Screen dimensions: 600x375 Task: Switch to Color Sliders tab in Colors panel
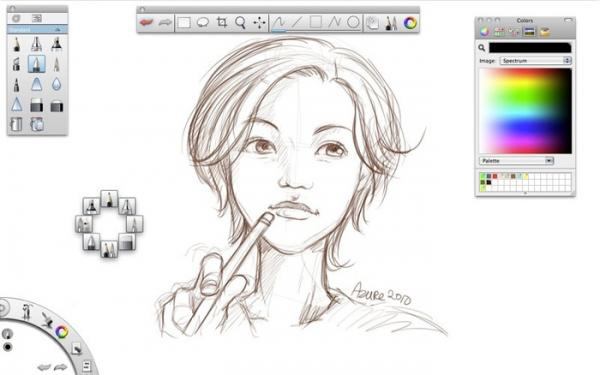pos(499,32)
